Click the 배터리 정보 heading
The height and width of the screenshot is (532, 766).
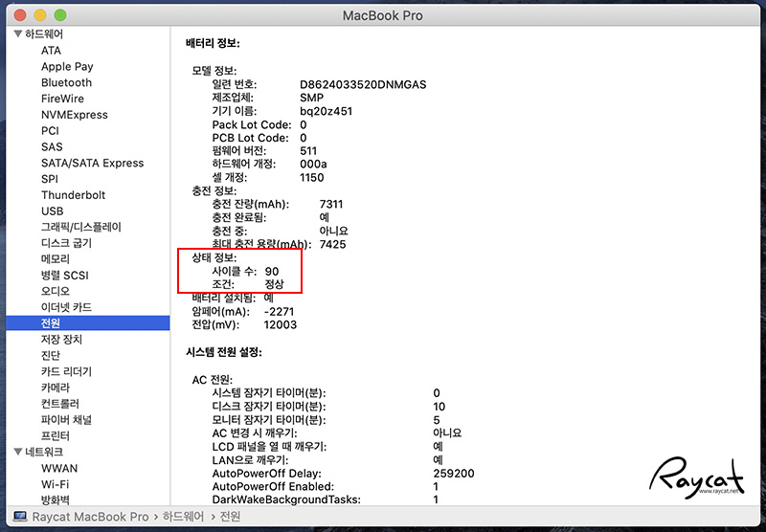pyautogui.click(x=213, y=43)
